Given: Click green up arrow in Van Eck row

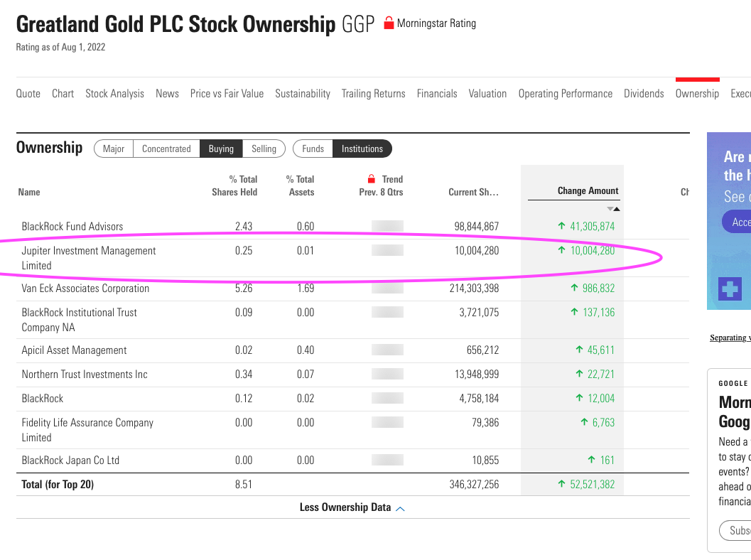Looking at the screenshot, I should (574, 287).
